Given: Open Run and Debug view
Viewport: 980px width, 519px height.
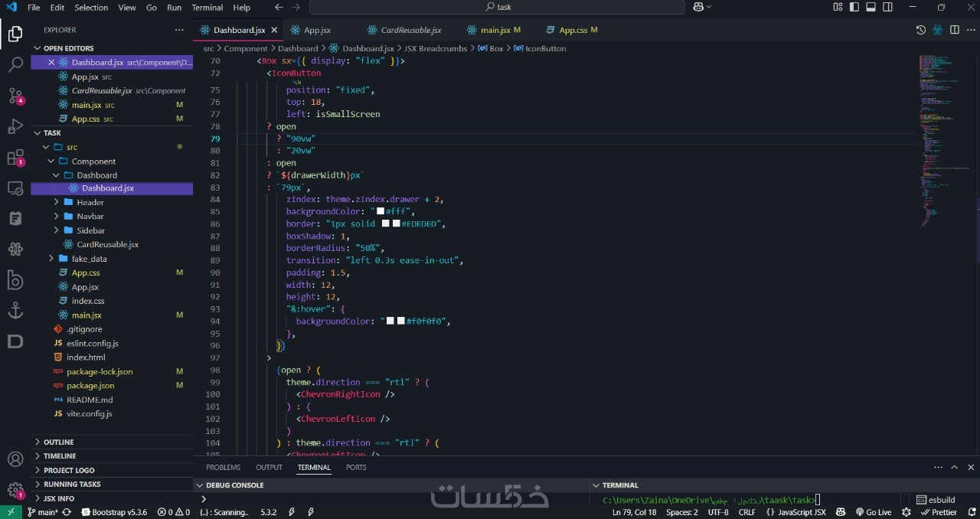Looking at the screenshot, I should click(15, 126).
